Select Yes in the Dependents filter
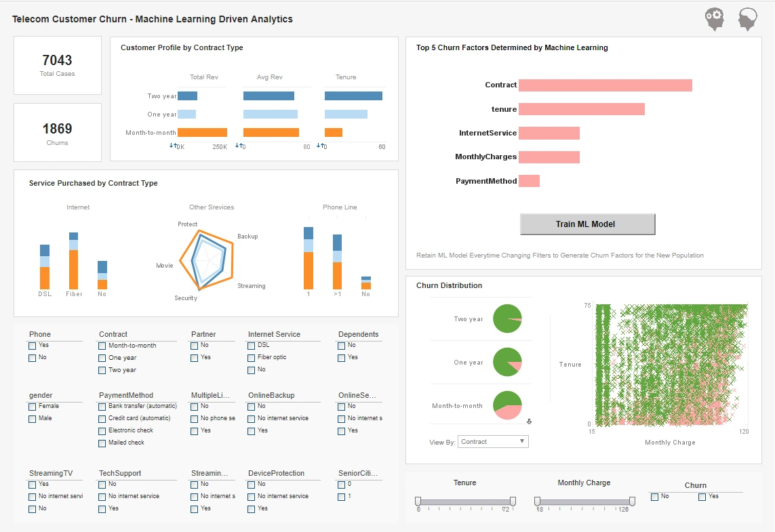This screenshot has height=532, width=775. click(341, 357)
